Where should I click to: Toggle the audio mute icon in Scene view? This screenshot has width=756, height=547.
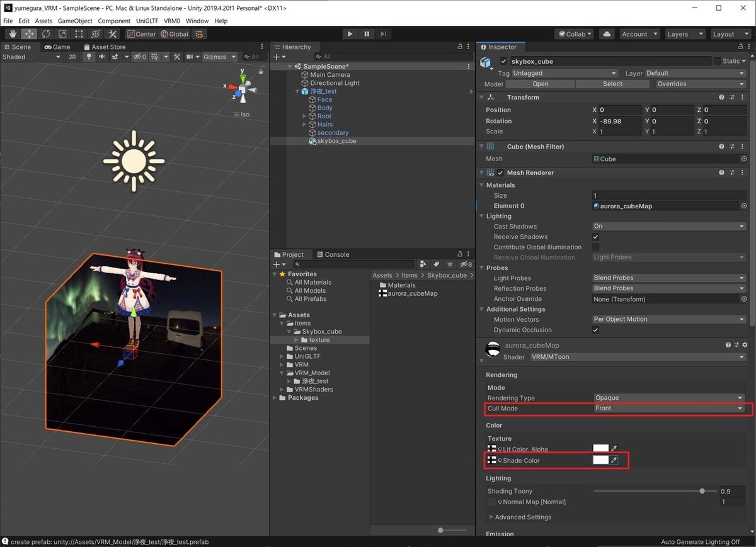click(x=103, y=57)
